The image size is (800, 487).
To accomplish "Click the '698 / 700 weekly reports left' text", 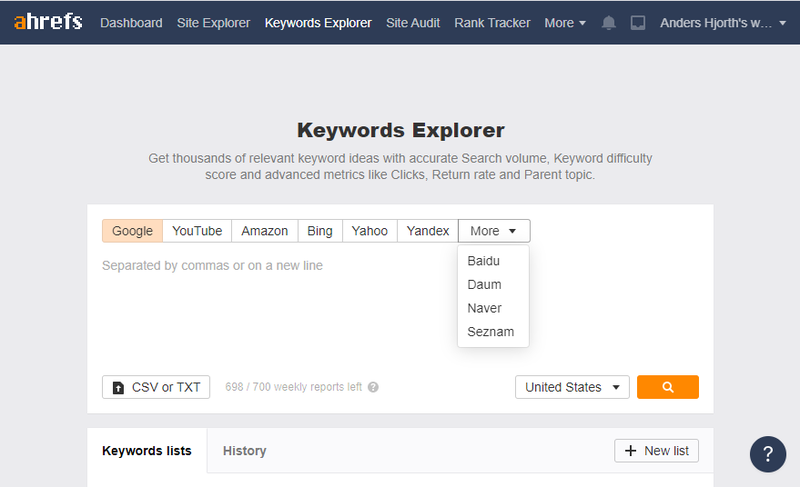I will pos(293,387).
